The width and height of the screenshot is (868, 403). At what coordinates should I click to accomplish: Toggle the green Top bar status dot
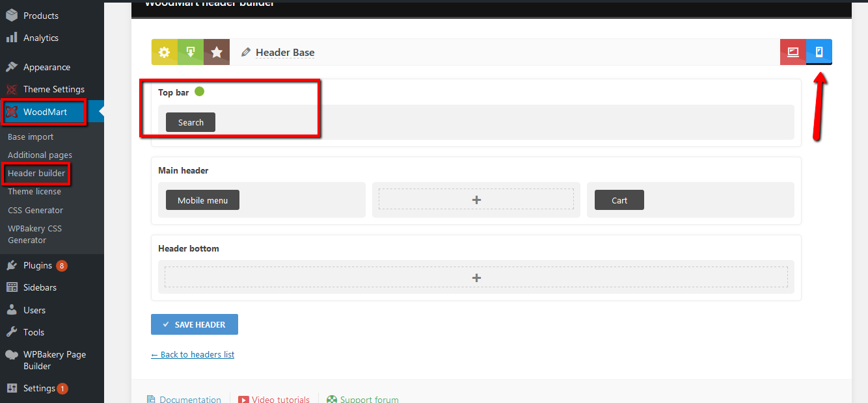click(x=199, y=92)
